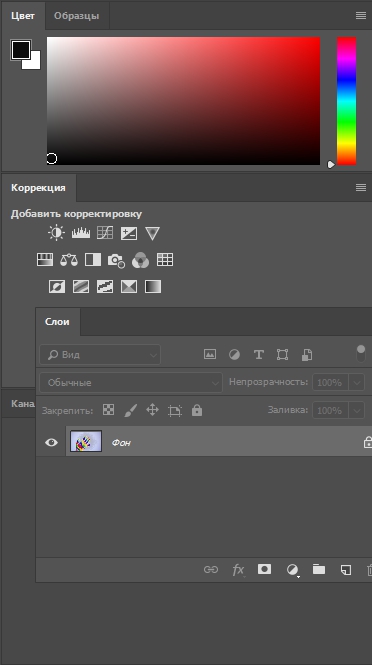This screenshot has width=372, height=665.
Task: Open the Заливка slider arrow
Action: click(357, 411)
